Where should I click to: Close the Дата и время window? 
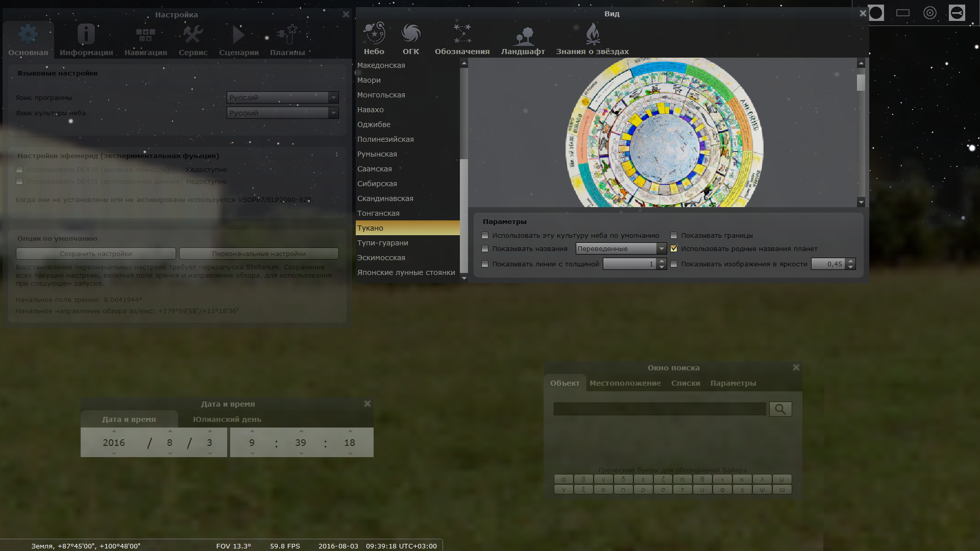[367, 404]
